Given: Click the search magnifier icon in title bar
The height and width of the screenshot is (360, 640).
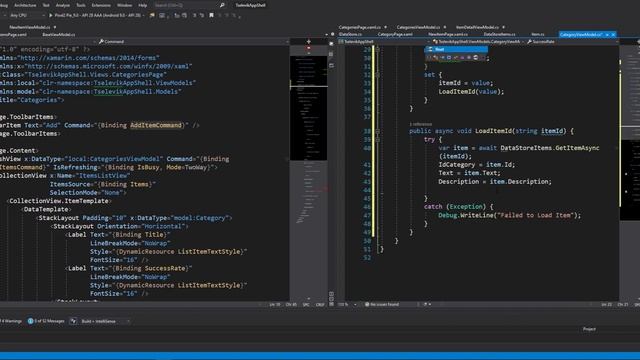Looking at the screenshot, I should [x=222, y=5].
